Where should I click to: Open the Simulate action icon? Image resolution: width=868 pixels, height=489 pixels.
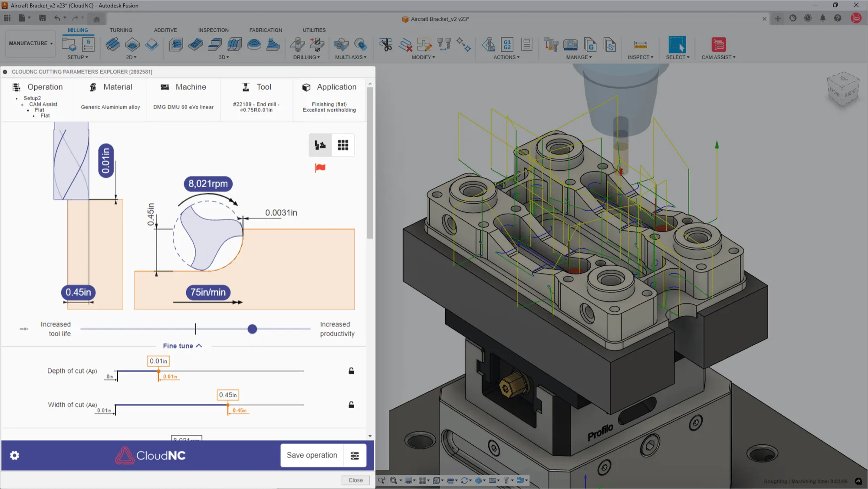[489, 44]
